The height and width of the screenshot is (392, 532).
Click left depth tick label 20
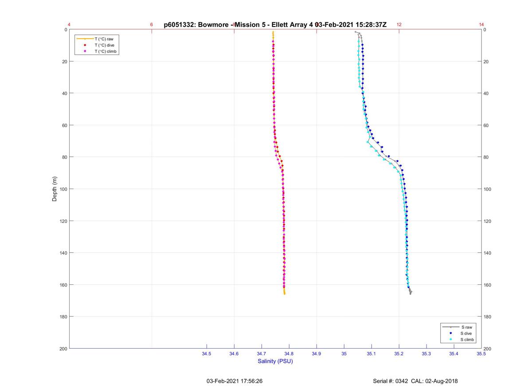[x=64, y=62]
